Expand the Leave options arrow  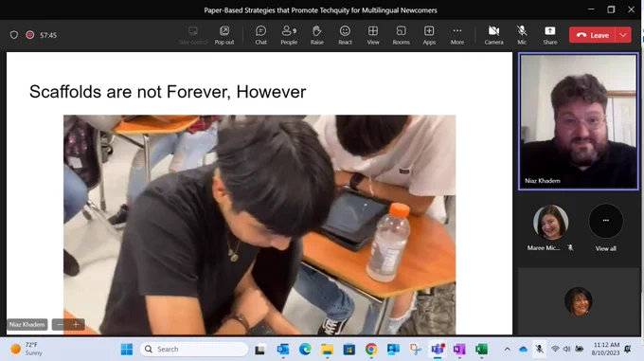point(623,35)
